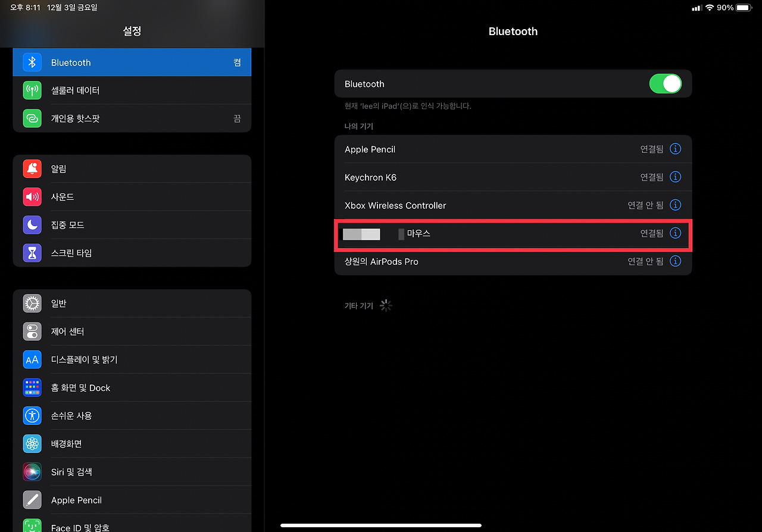Tap the 집중 모드 moon icon
The image size is (762, 532).
point(32,225)
